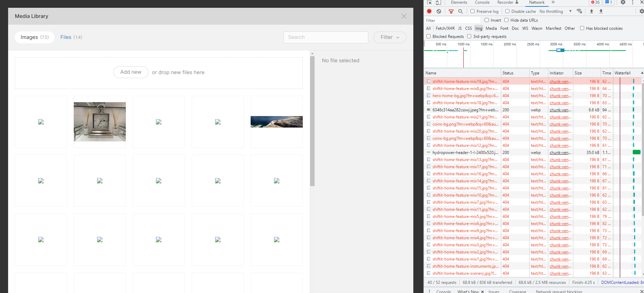Close the Media Library dialog
Screen dimensions: 644x293
(x=404, y=16)
